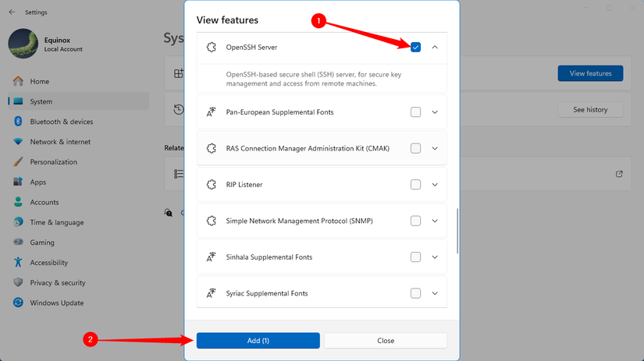644x361 pixels.
Task: Click the Network & internet wifi icon
Action: click(17, 142)
